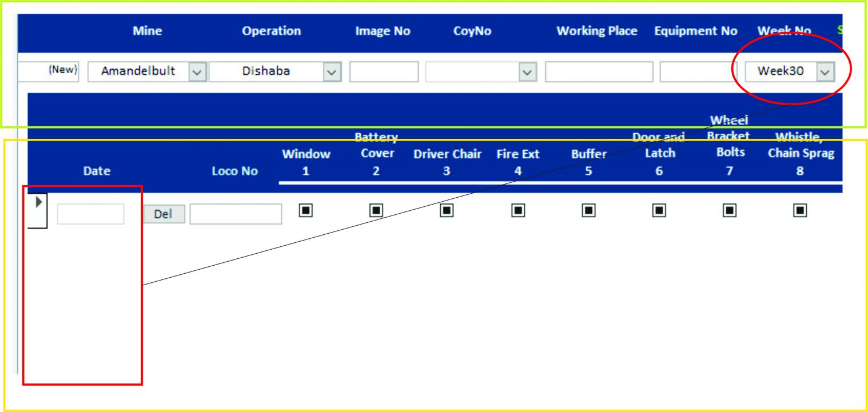Click the Loco No text field
This screenshot has width=868, height=412.
(236, 214)
